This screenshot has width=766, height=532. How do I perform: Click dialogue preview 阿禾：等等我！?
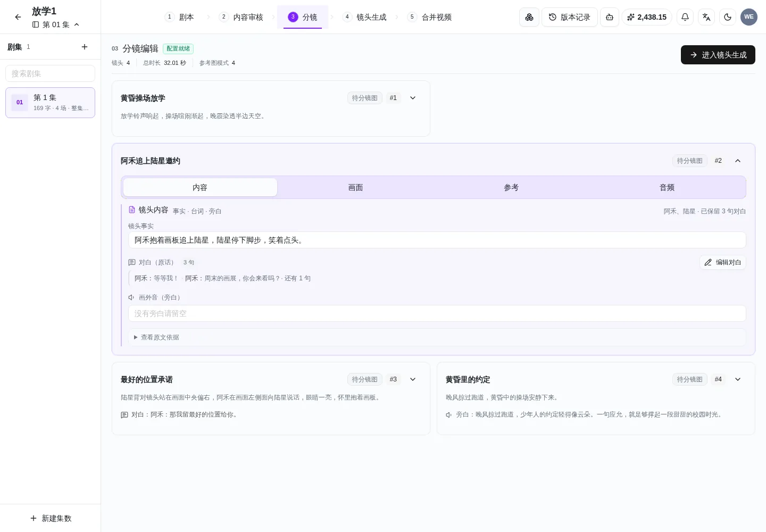(156, 278)
